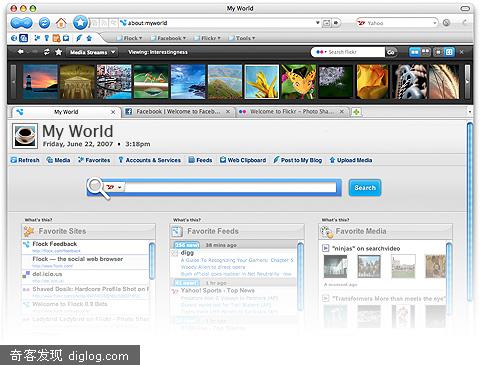Switch media bar to third view mode

(x=438, y=52)
